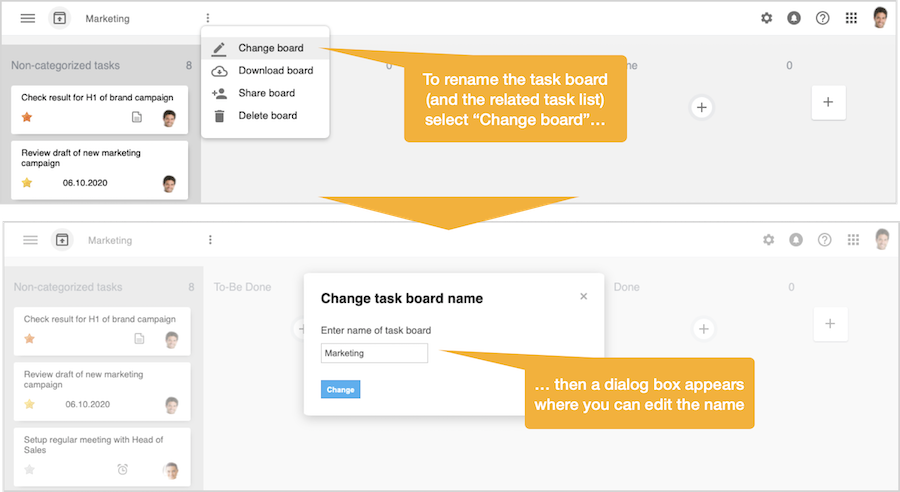The height and width of the screenshot is (492, 900).
Task: Open notifications bell in the top header
Action: [794, 18]
